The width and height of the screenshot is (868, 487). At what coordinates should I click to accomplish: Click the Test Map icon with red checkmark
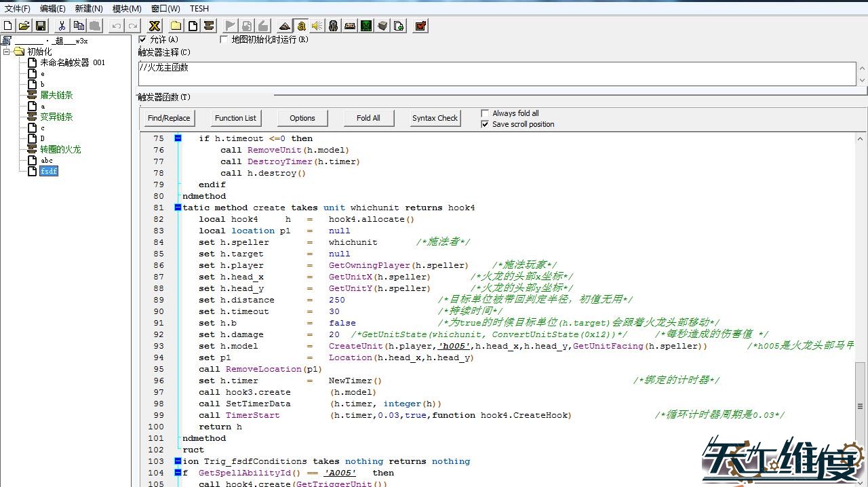click(x=420, y=26)
